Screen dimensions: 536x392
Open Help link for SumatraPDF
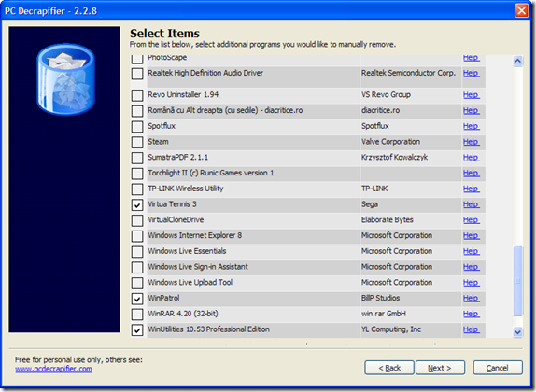[471, 157]
